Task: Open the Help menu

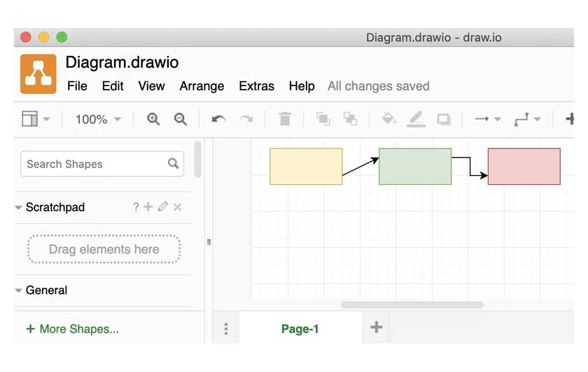Action: [302, 86]
